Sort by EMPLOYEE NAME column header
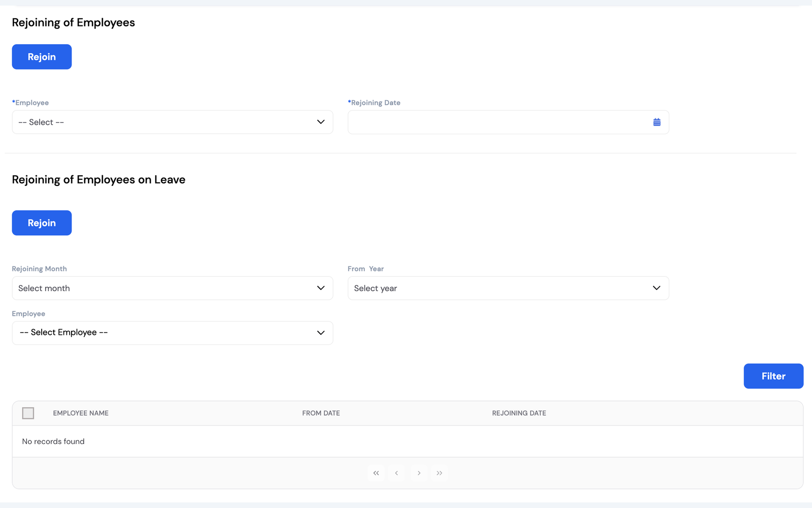 tap(81, 413)
